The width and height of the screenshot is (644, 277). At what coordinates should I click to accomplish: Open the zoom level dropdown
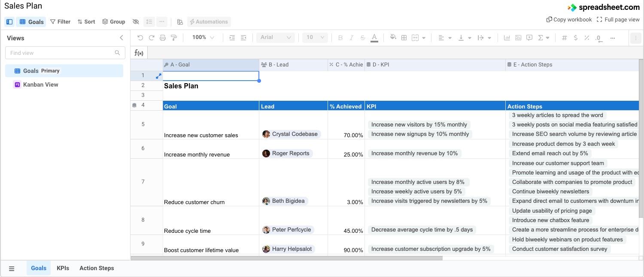coord(202,37)
